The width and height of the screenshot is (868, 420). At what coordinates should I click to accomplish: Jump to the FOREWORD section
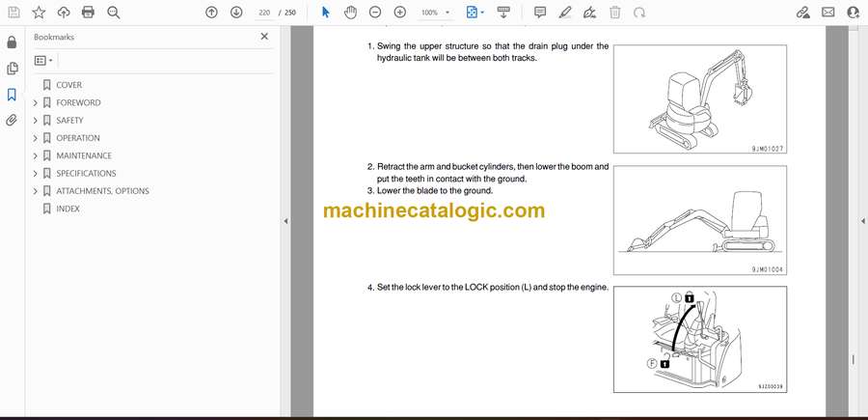78,102
